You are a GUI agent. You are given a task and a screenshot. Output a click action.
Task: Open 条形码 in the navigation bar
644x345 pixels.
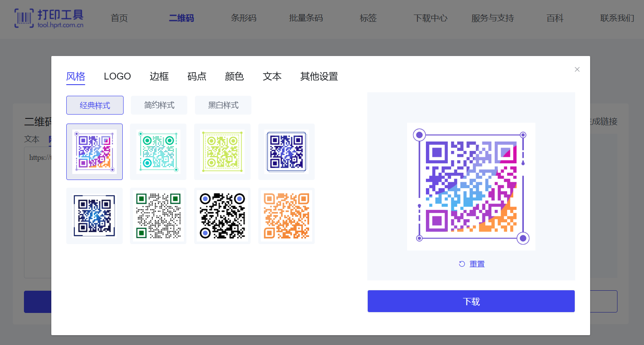(x=244, y=18)
